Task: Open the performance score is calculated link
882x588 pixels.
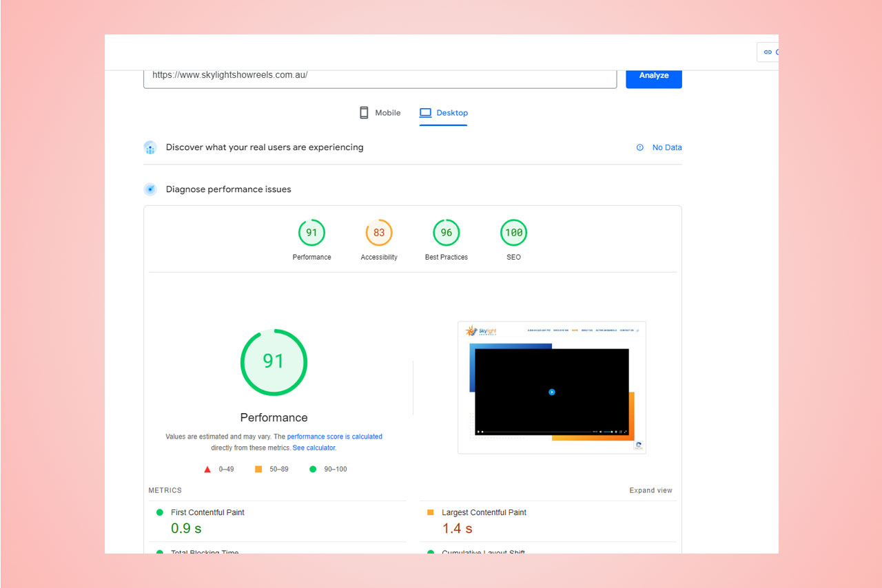Action: (335, 437)
